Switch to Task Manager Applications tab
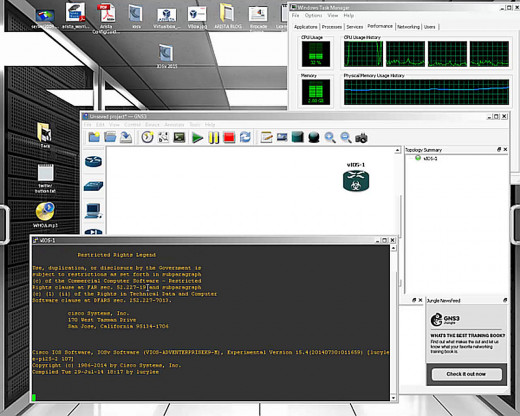Image resolution: width=520 pixels, height=416 pixels. point(306,27)
